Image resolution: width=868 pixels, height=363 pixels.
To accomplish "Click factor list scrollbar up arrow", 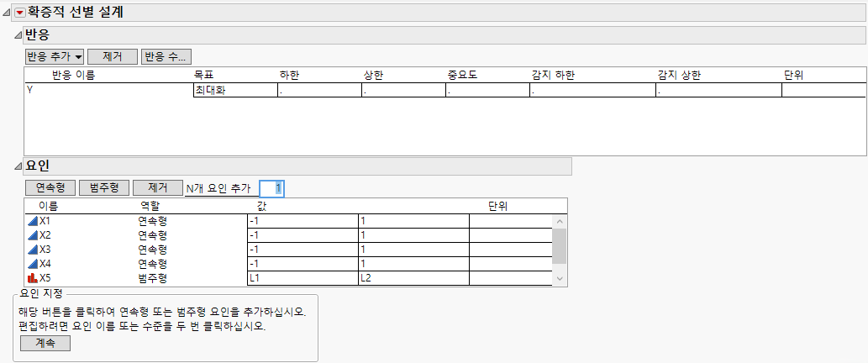I will pyautogui.click(x=559, y=221).
